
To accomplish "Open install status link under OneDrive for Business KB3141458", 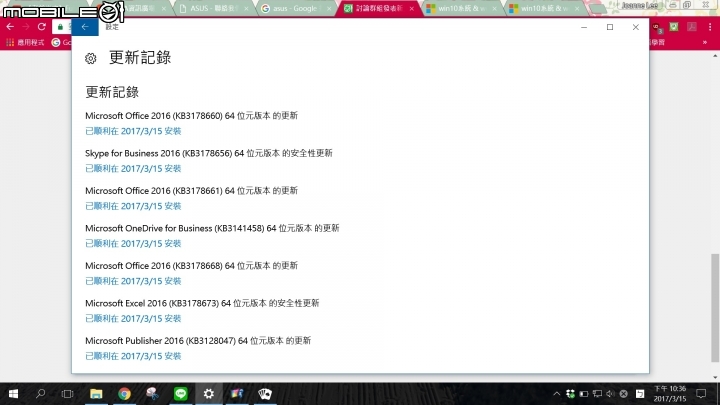I will (133, 244).
